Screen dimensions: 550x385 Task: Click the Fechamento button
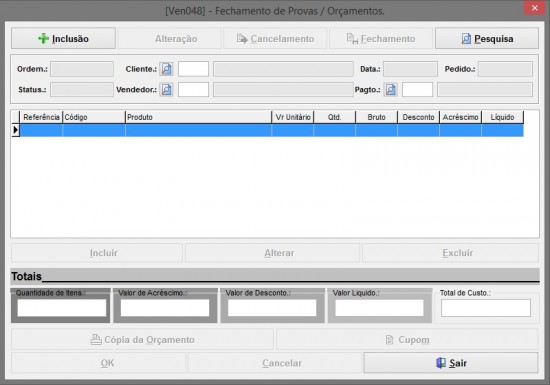(381, 39)
